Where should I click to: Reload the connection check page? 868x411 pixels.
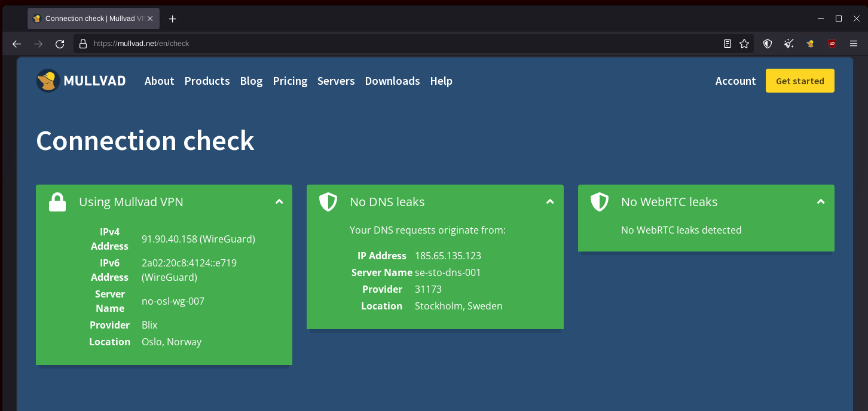(60, 44)
